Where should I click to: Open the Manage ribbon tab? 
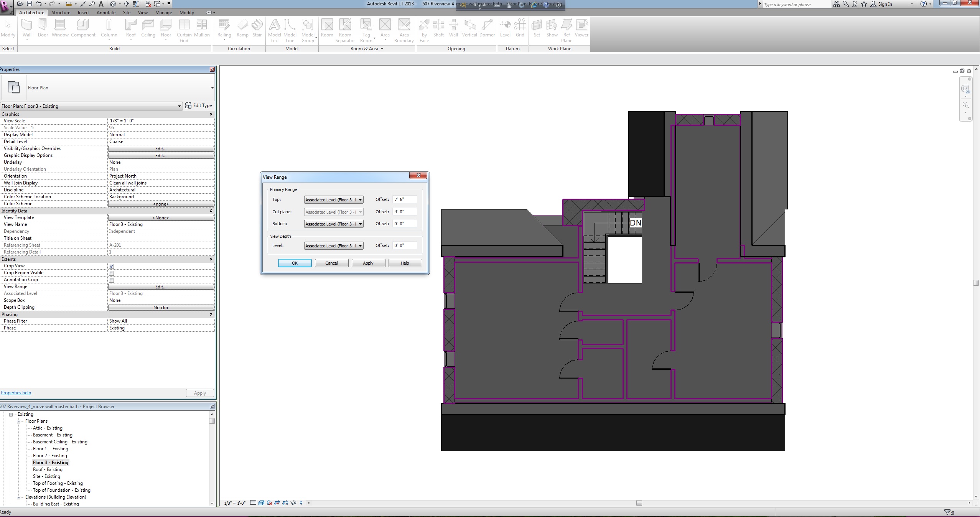click(163, 13)
